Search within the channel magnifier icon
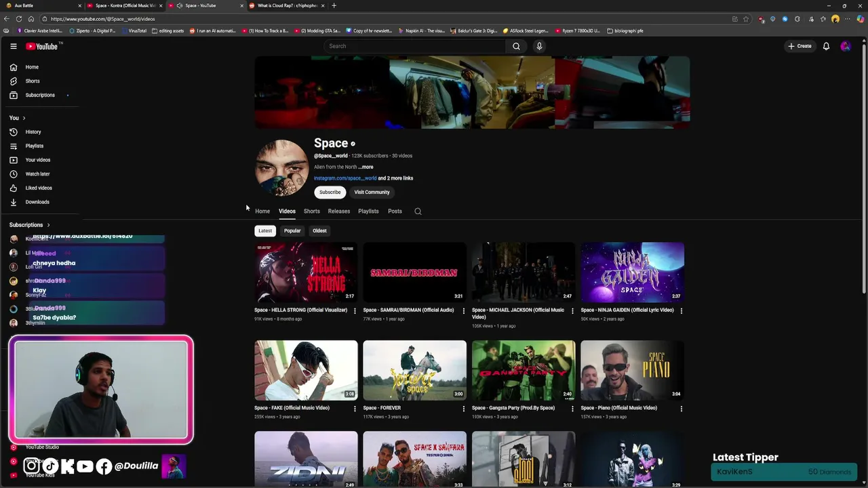Image resolution: width=868 pixels, height=488 pixels. (418, 211)
